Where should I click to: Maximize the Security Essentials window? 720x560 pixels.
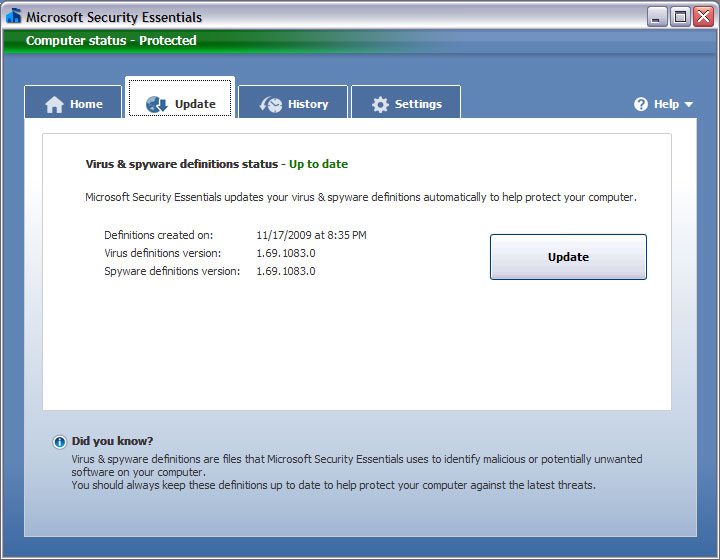(x=681, y=17)
